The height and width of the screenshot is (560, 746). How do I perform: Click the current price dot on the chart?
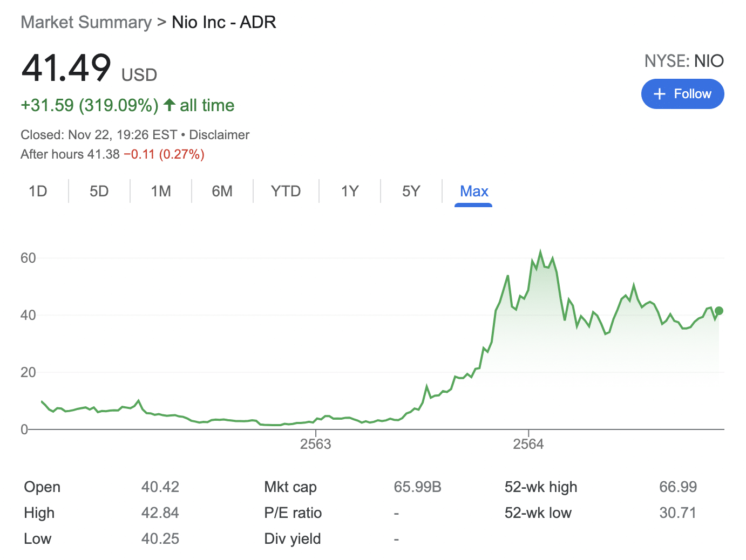[718, 311]
